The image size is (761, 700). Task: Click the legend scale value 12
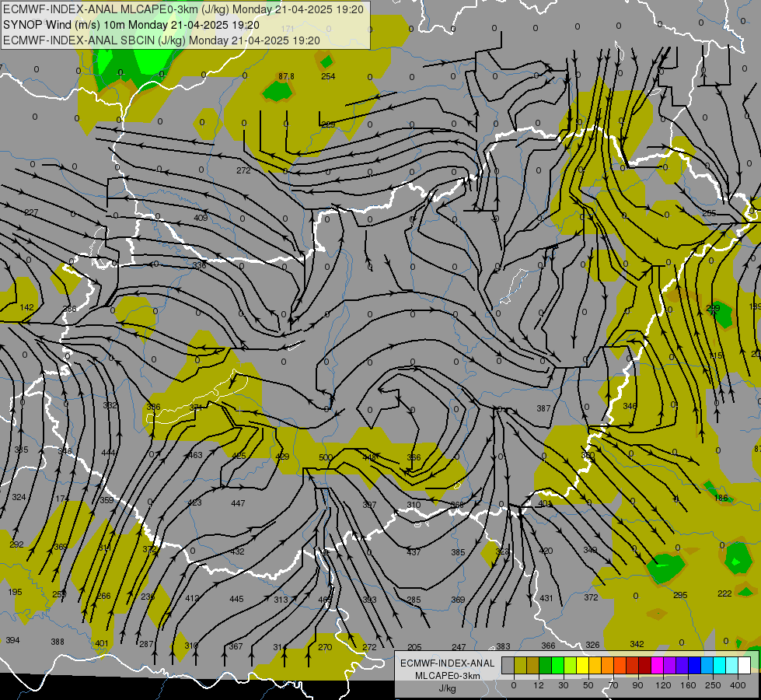(539, 685)
